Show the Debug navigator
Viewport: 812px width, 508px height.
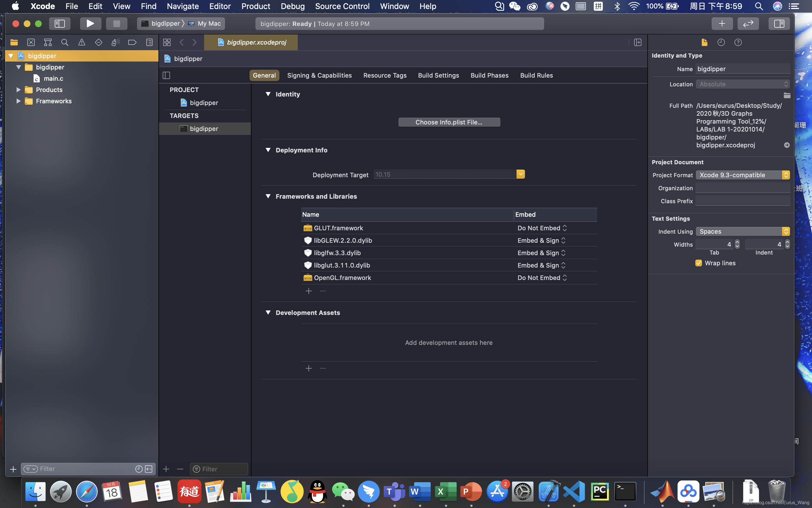pos(115,42)
